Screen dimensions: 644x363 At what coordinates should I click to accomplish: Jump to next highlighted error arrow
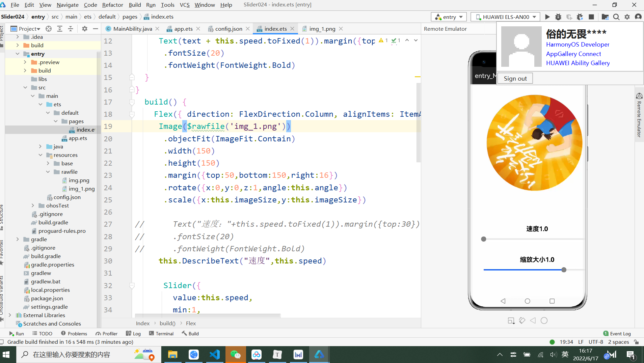coord(416,40)
